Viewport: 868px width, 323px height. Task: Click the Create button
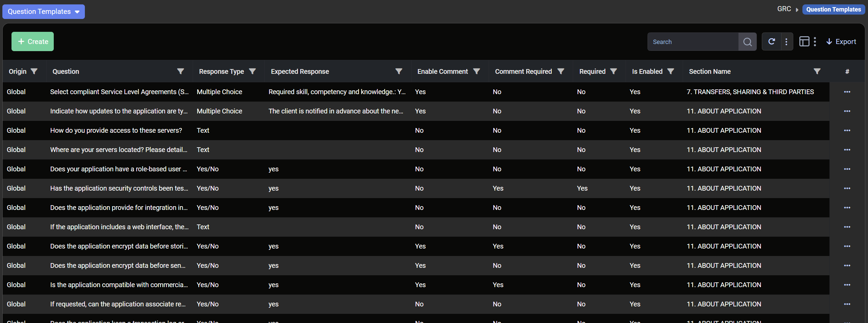click(x=33, y=42)
